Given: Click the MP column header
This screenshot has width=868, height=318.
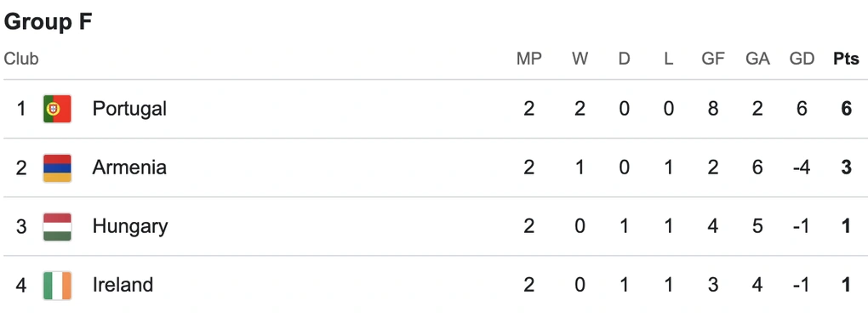Looking at the screenshot, I should click(528, 59).
